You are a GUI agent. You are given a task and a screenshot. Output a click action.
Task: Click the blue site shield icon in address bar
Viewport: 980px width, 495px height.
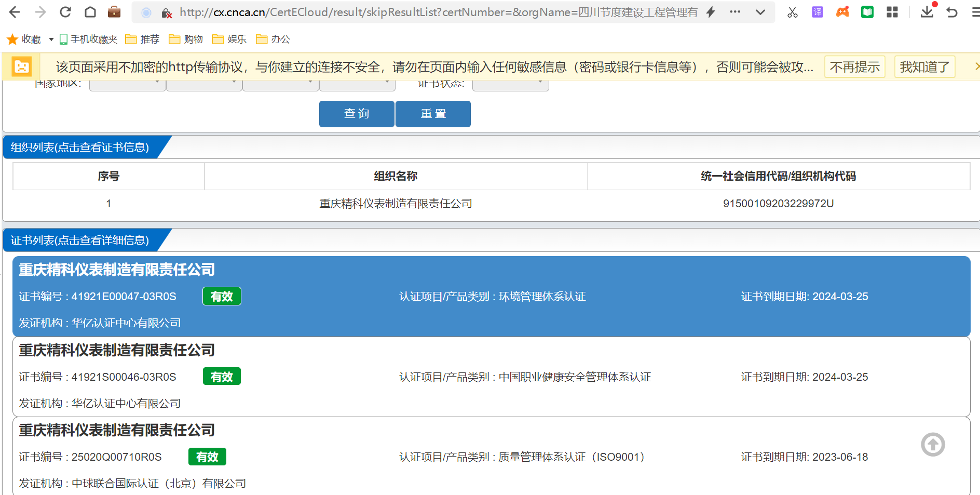(x=146, y=13)
